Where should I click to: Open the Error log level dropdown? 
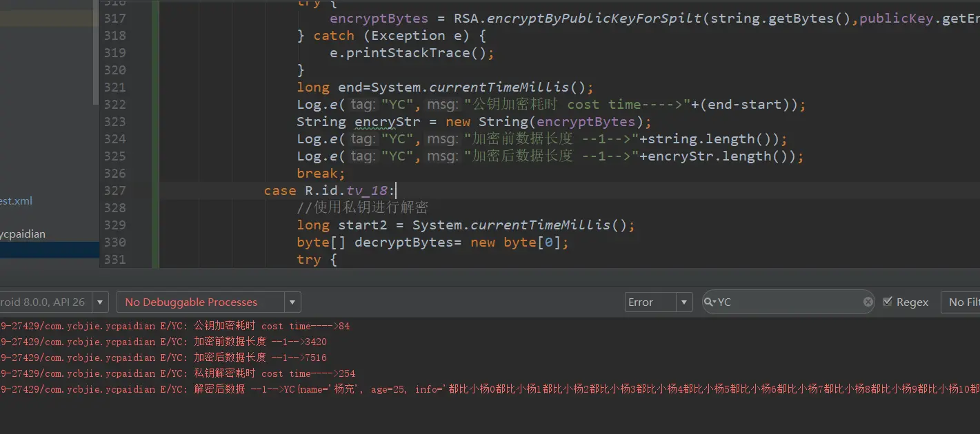click(x=659, y=302)
